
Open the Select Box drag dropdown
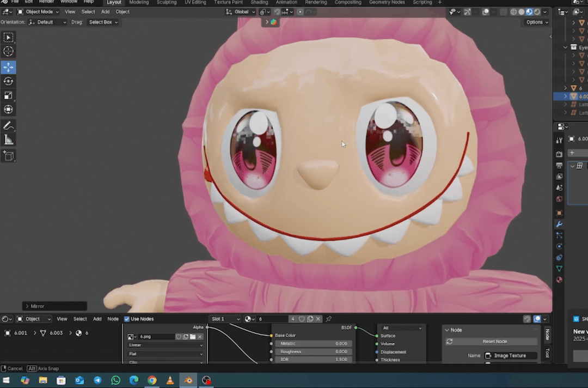[103, 22]
